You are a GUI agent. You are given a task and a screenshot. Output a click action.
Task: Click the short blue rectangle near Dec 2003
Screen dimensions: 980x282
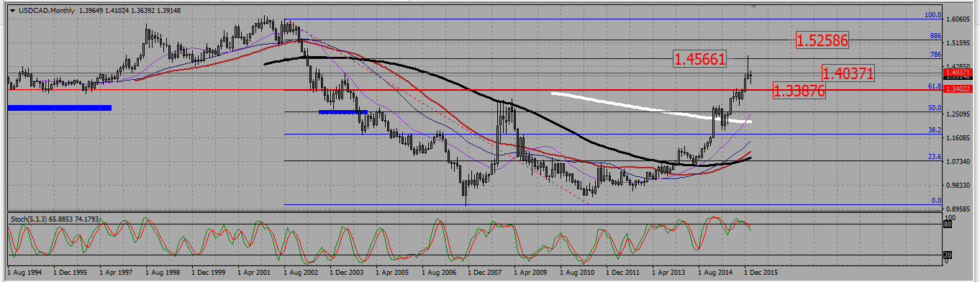(343, 112)
